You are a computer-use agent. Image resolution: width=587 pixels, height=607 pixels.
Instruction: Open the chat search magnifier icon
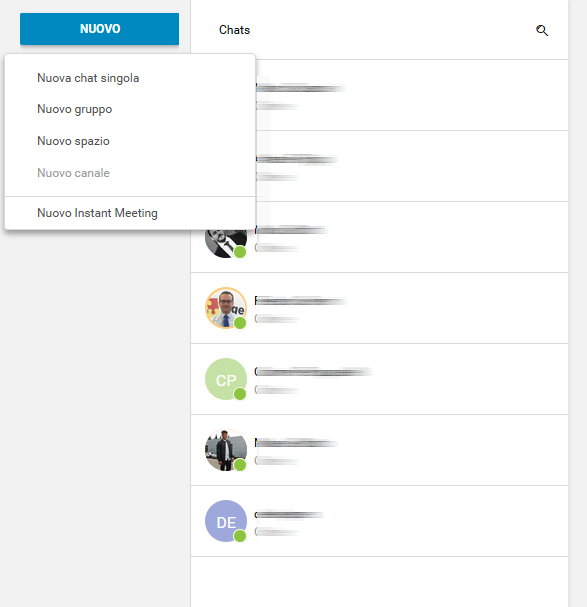pyautogui.click(x=542, y=30)
